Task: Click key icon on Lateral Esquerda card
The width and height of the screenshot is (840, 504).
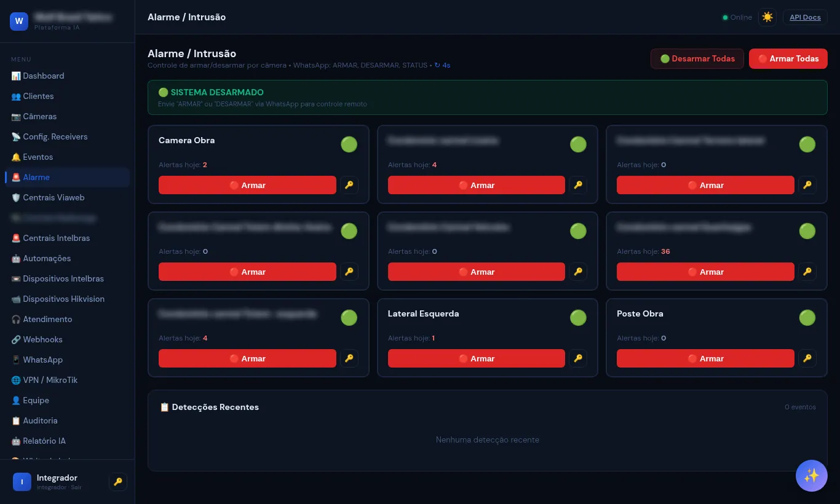Action: tap(578, 358)
